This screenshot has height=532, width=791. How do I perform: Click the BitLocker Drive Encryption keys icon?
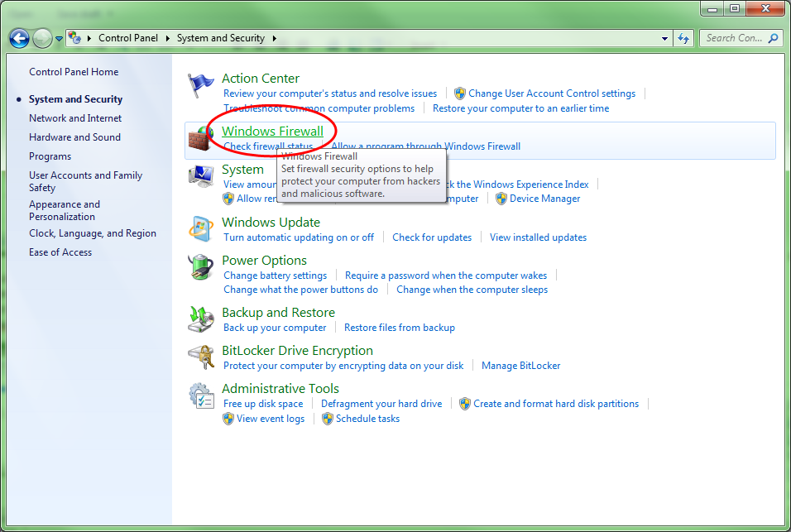tap(200, 357)
